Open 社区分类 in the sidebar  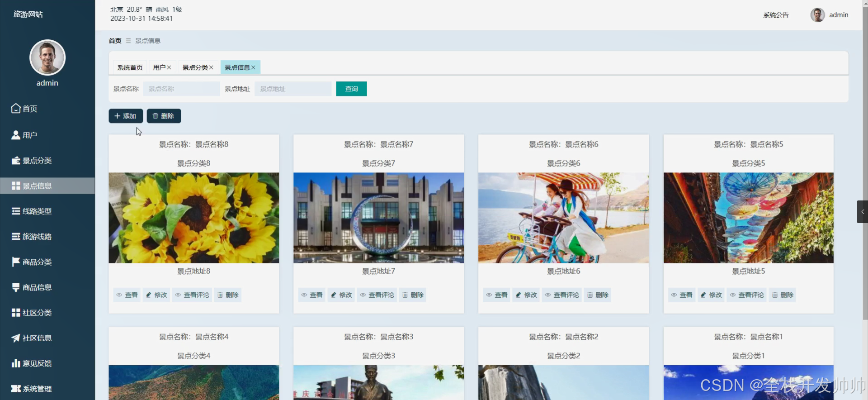point(47,313)
